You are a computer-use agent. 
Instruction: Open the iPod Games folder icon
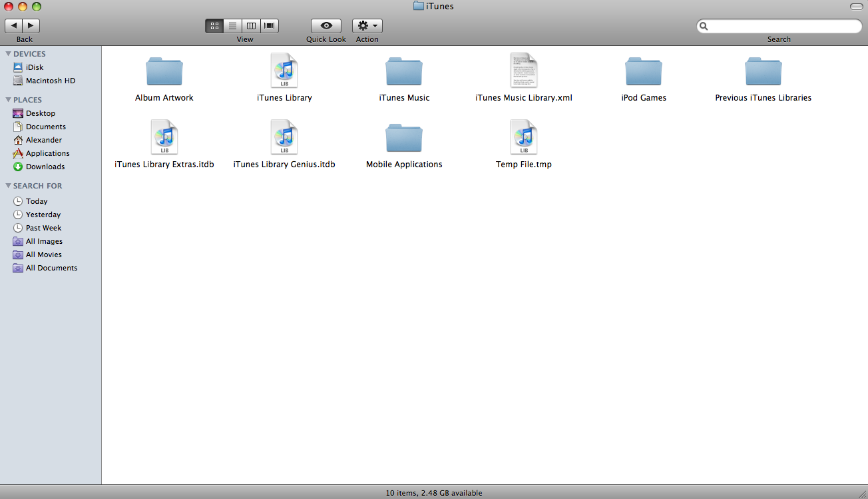click(644, 71)
